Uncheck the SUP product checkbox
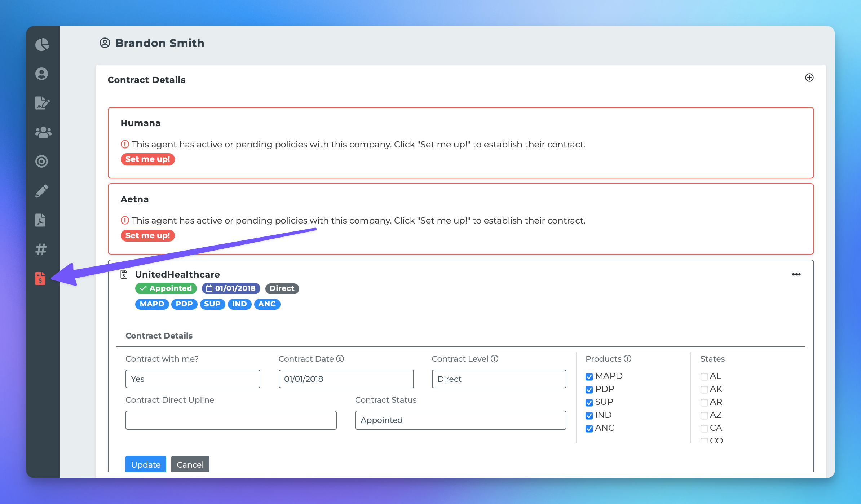 589,402
